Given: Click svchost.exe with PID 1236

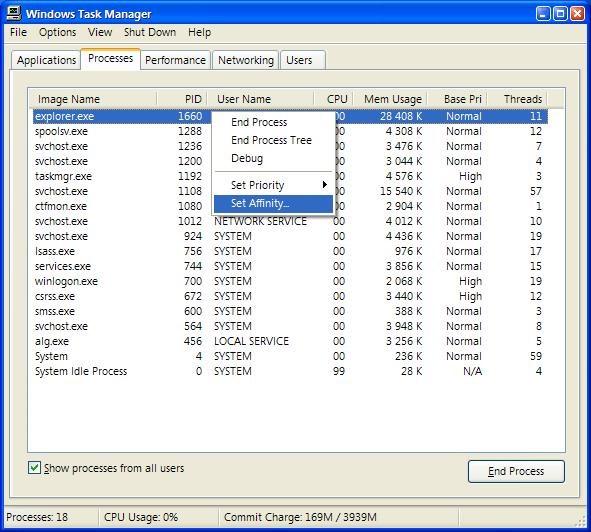Looking at the screenshot, I should [290, 146].
